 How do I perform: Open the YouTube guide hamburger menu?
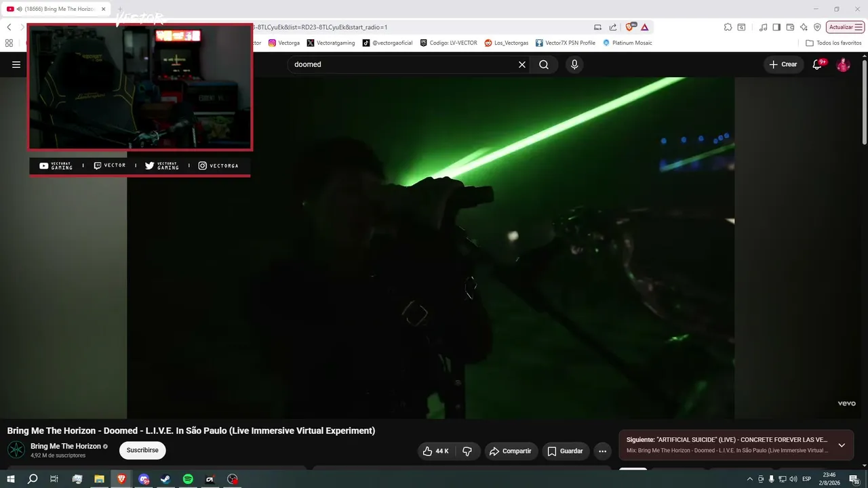(x=16, y=64)
